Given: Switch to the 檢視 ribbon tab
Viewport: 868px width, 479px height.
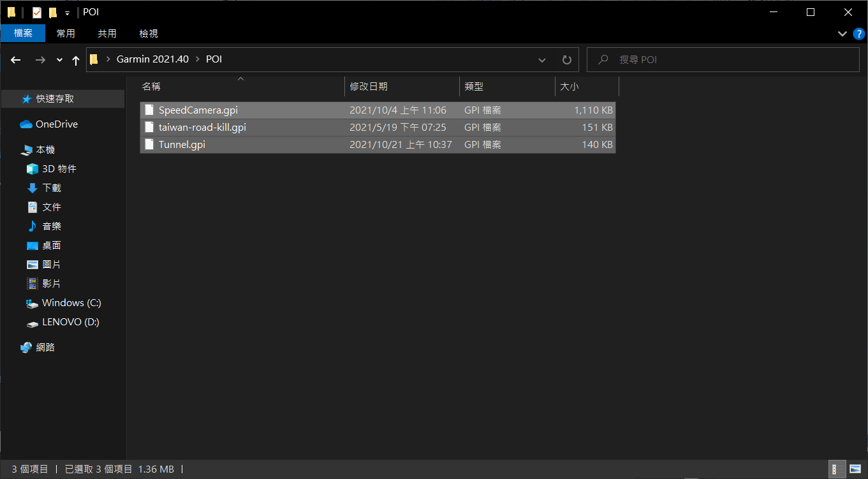Looking at the screenshot, I should (x=148, y=33).
